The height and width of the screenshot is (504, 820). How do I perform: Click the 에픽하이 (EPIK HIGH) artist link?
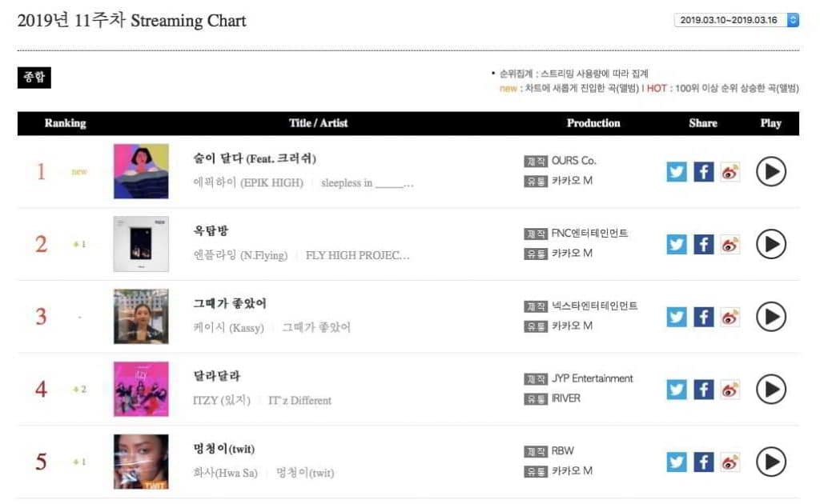click(248, 182)
